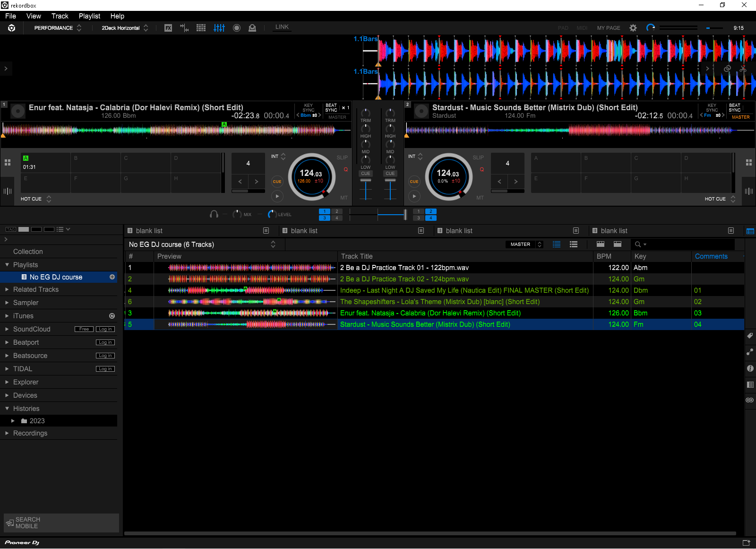This screenshot has height=549, width=756.
Task: Toggle deck 1 BEAT SYNC
Action: pyautogui.click(x=331, y=108)
